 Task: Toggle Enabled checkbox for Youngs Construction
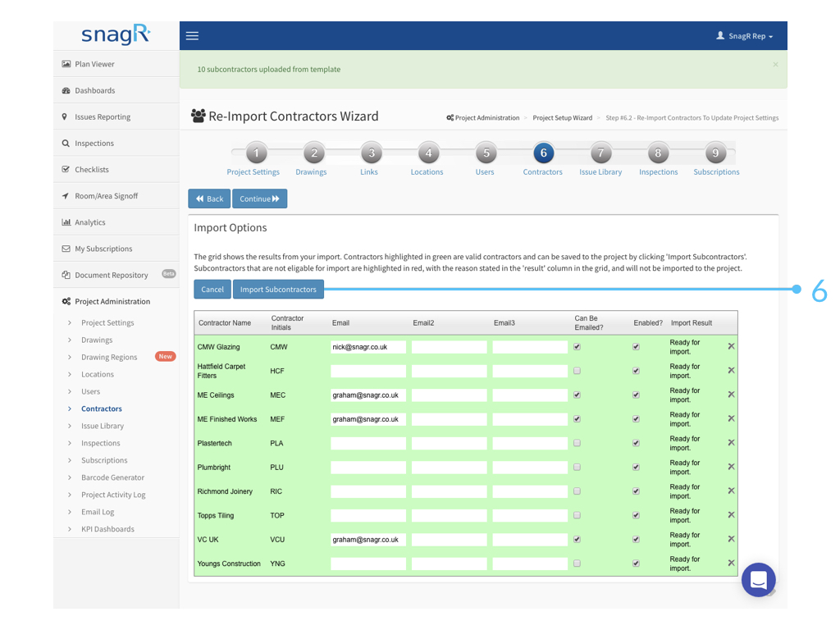click(636, 564)
